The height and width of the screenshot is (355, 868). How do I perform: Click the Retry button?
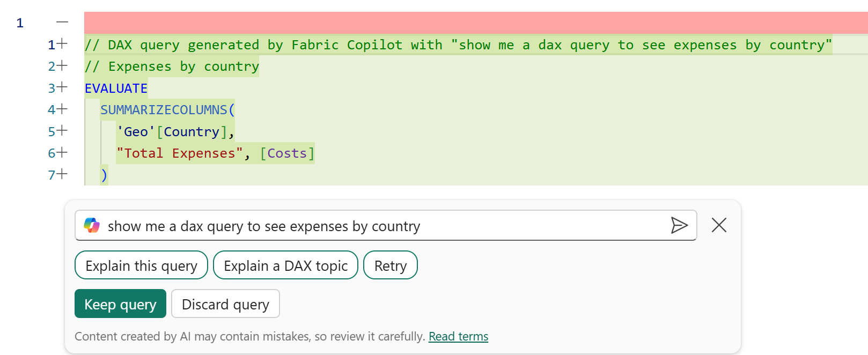coord(390,265)
